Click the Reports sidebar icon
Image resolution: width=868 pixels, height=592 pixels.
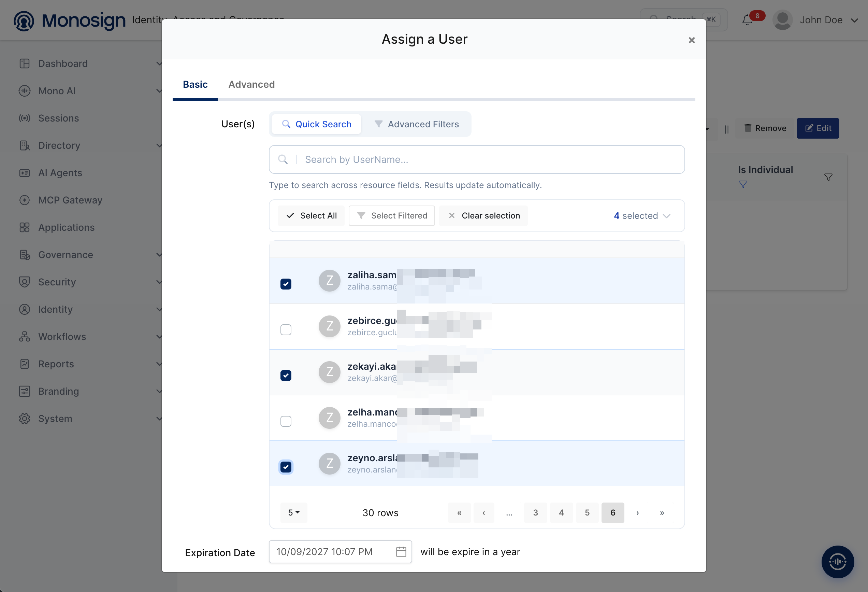[x=25, y=364]
